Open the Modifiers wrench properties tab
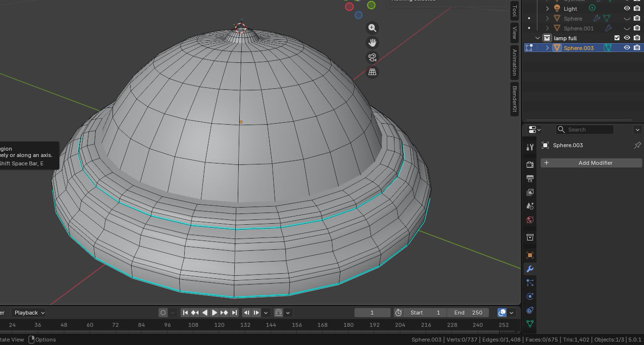Viewport: 644px width, 345px height. (530, 268)
